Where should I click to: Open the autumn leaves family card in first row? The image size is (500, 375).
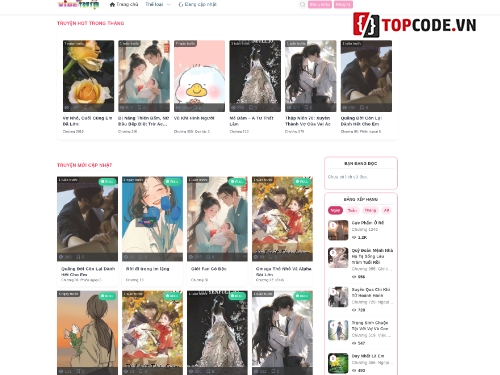pyautogui.click(x=282, y=219)
